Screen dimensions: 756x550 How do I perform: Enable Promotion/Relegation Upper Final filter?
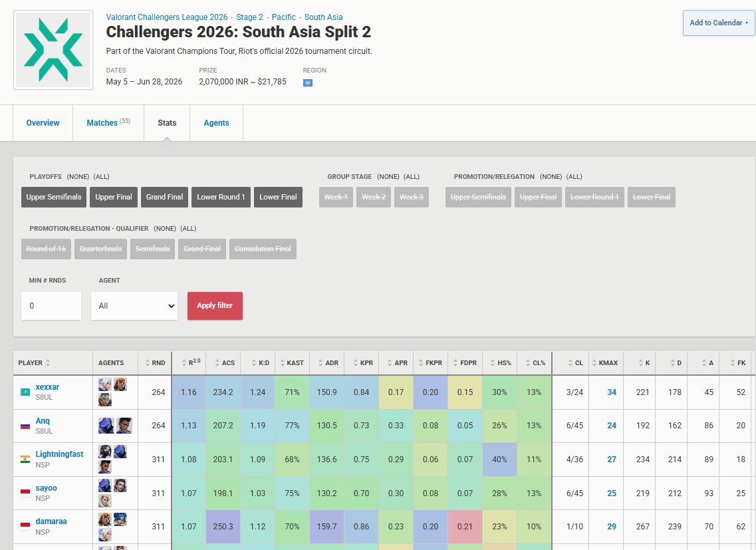point(538,197)
